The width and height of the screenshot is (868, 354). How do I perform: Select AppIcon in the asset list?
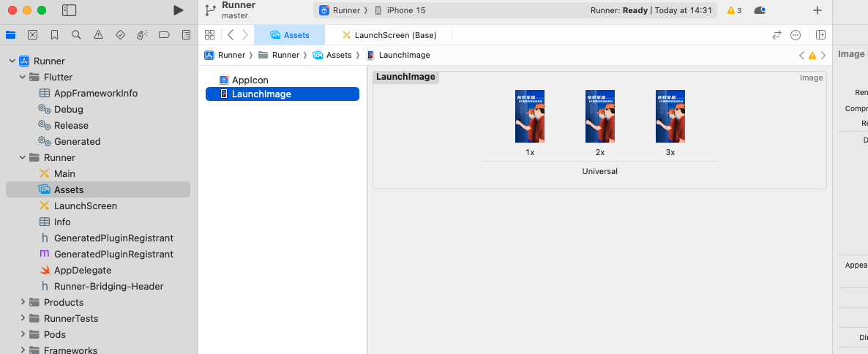pyautogui.click(x=250, y=80)
